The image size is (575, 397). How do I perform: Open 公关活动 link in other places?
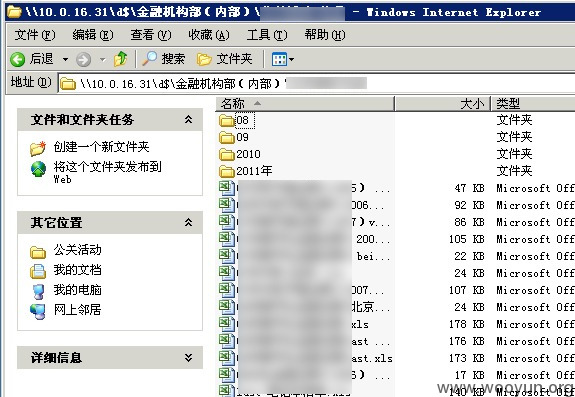point(77,250)
